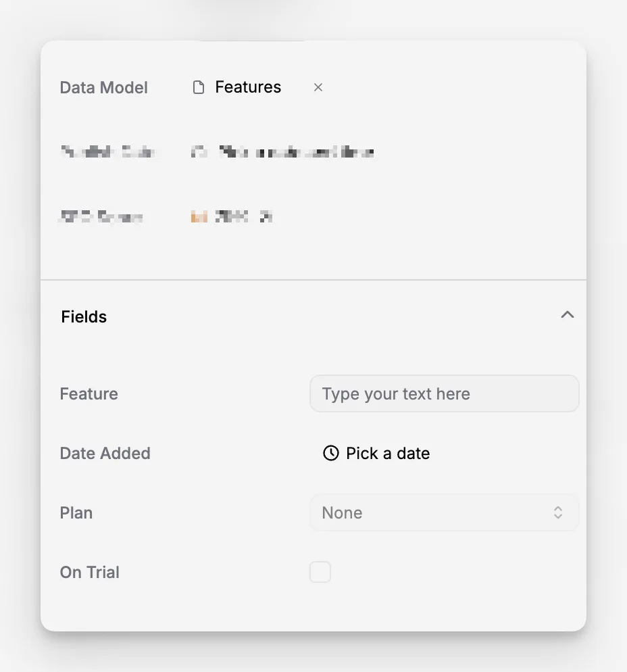Click the up-down arrows in Plan selector
Viewport: 627px width, 672px height.
tap(557, 512)
